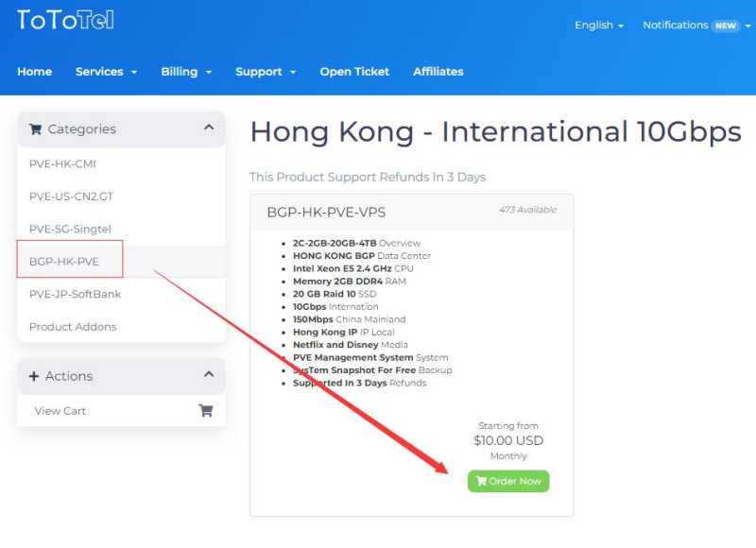The height and width of the screenshot is (548, 756).
Task: Click the 150Mbps China Mainland line
Action: tap(349, 319)
